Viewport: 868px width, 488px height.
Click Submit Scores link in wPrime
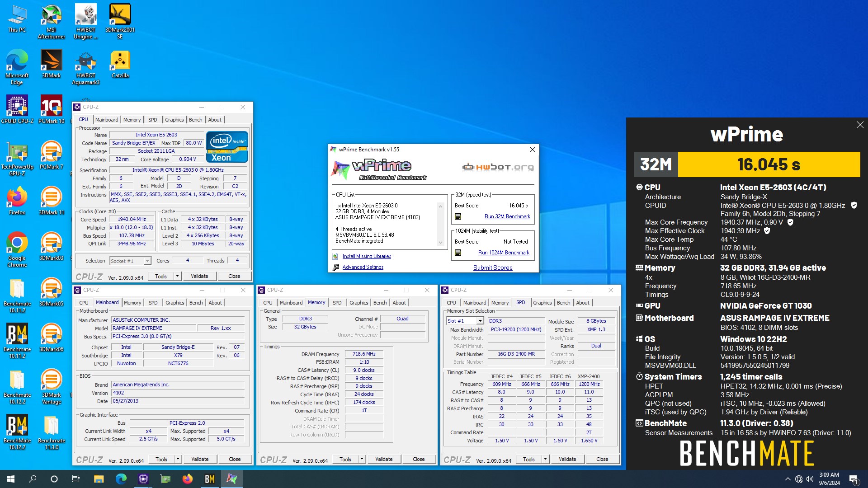click(493, 267)
